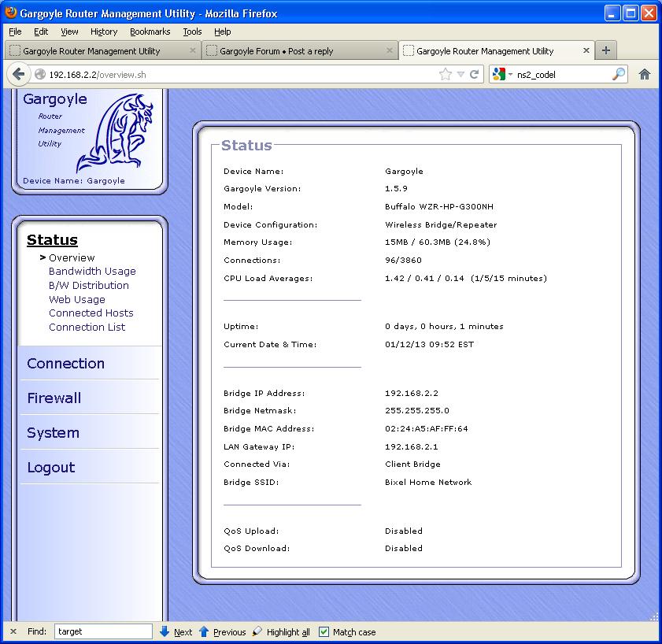The image size is (662, 644).
Task: Close the first Gargoyle Router Management tab
Action: (x=193, y=50)
